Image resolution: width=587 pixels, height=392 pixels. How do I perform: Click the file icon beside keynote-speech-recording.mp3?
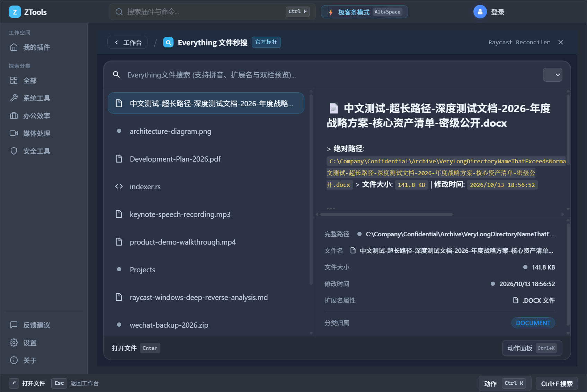(x=119, y=214)
